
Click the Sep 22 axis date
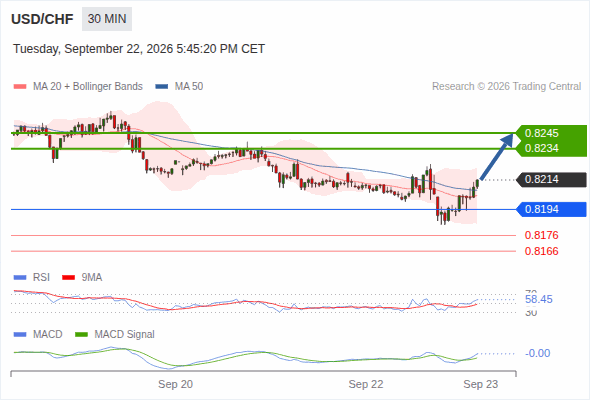coord(366,384)
